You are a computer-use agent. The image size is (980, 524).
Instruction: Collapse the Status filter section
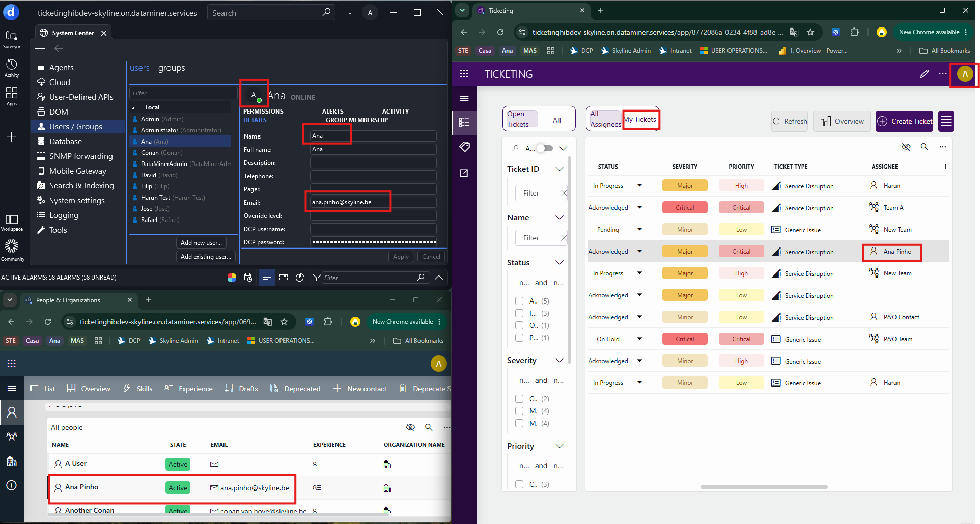pyautogui.click(x=559, y=262)
